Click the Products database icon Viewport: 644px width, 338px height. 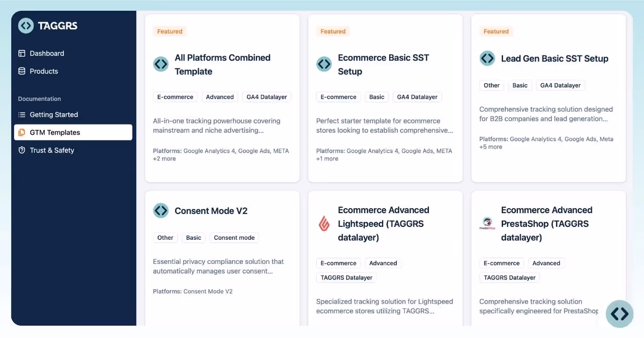coord(22,71)
